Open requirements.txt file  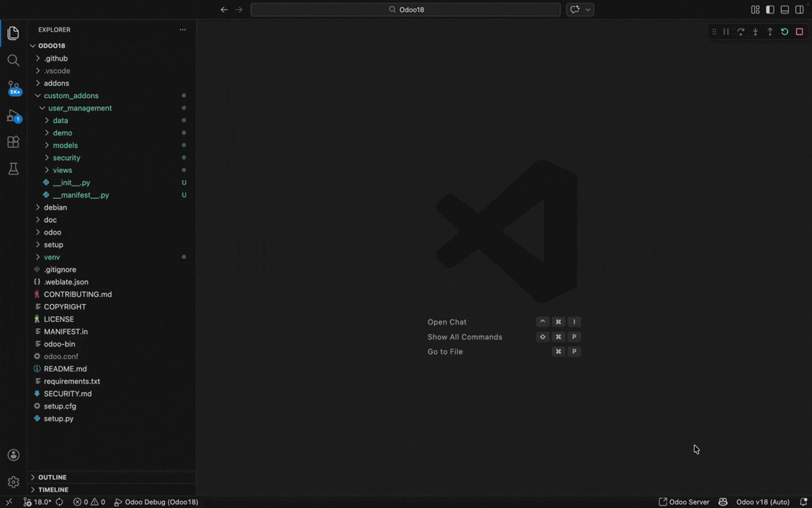pos(111,382)
